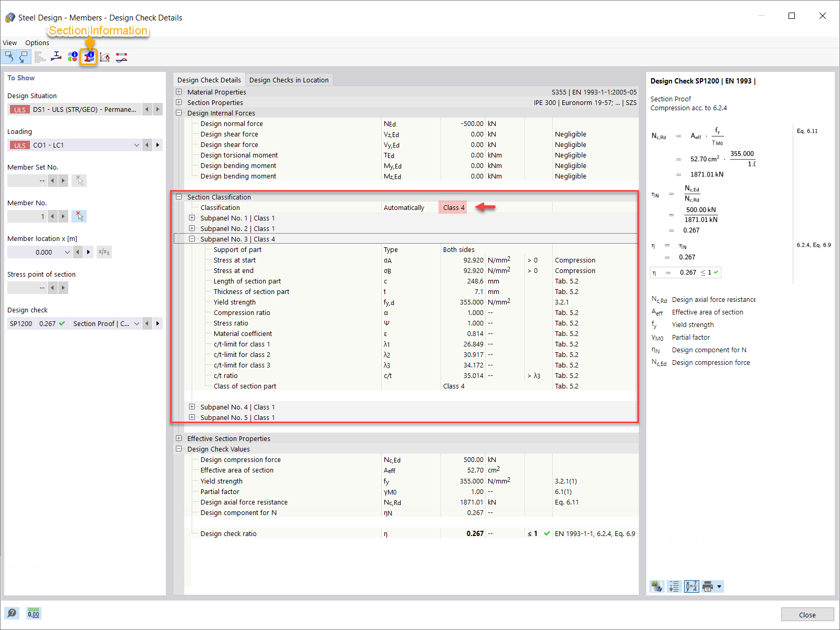Step to next member location x
Image resolution: width=840 pixels, height=630 pixels.
pyautogui.click(x=88, y=252)
